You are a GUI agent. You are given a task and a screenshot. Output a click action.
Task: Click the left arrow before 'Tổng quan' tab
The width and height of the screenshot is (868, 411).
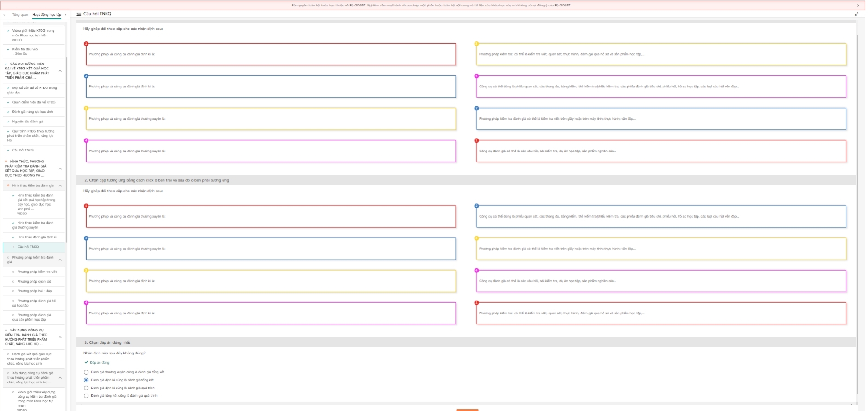(x=5, y=15)
